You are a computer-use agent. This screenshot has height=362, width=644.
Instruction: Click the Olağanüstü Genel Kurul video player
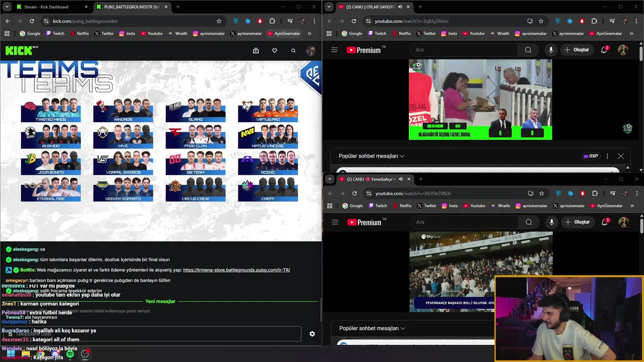[x=480, y=100]
